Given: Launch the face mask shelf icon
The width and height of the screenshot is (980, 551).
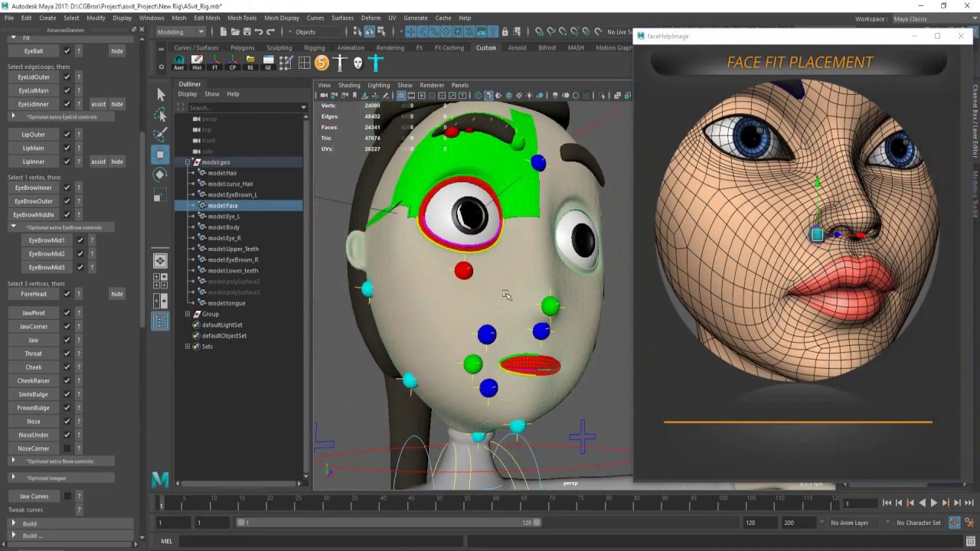Looking at the screenshot, I should 358,63.
